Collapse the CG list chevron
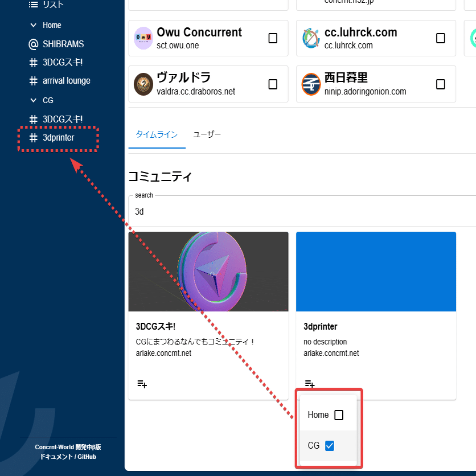Viewport: 476px width, 476px height. click(34, 100)
